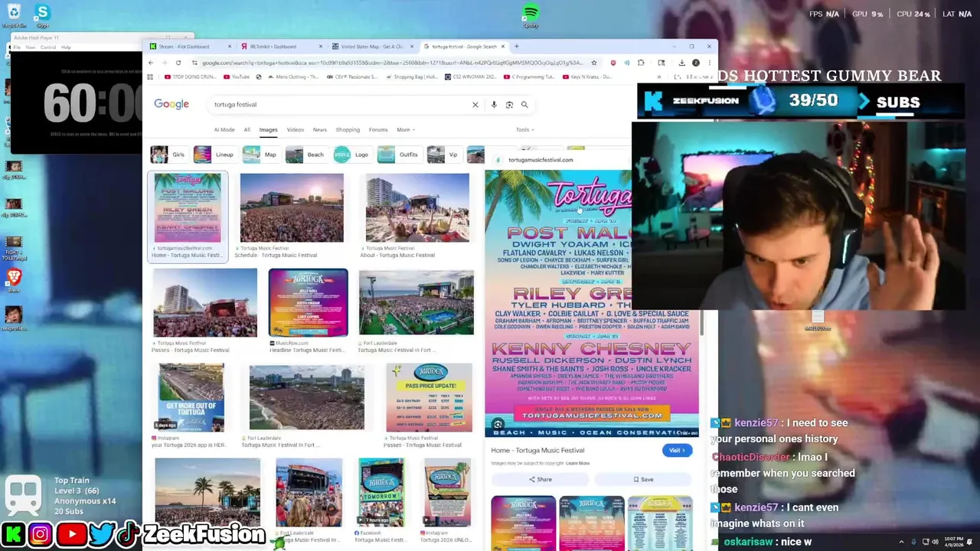Filter images by the Outfits chip

pos(399,155)
